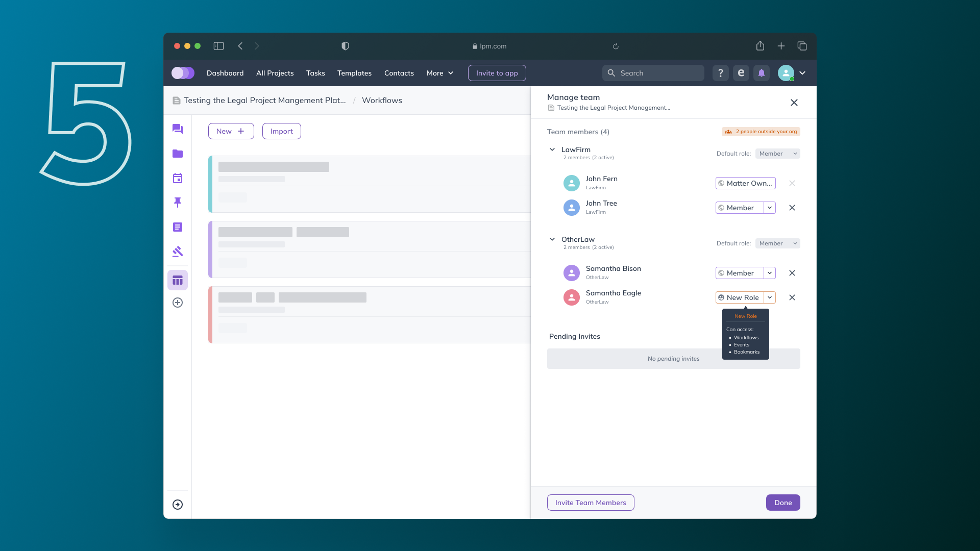
Task: Click Samantha Eagle's avatar
Action: click(571, 297)
